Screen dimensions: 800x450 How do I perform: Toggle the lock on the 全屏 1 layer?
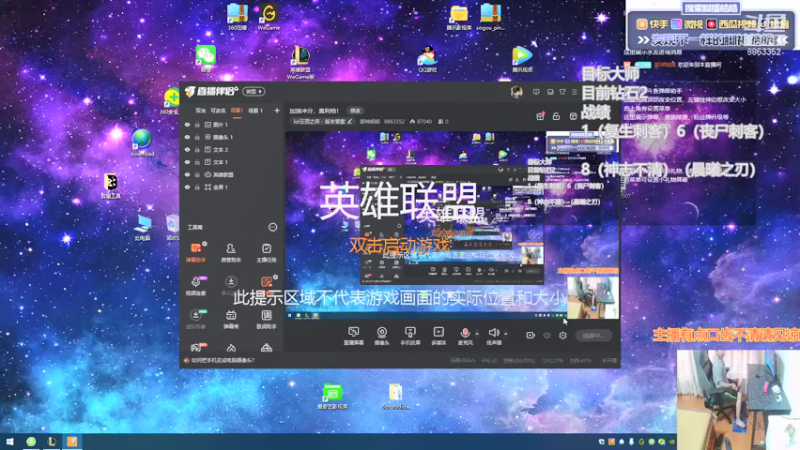pos(197,187)
